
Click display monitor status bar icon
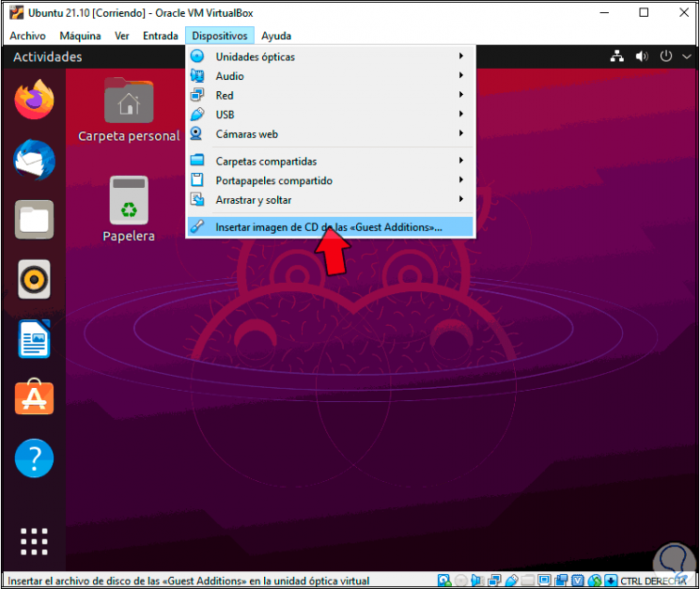(544, 581)
